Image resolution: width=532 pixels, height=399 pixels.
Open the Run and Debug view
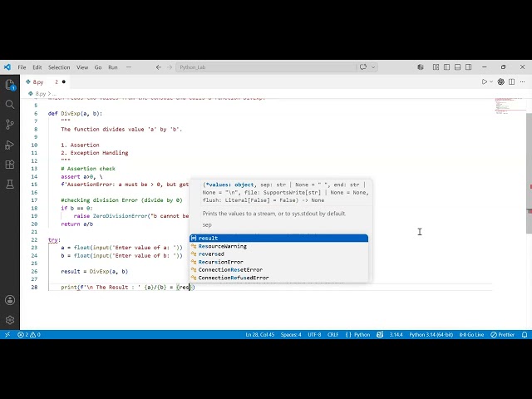(10, 145)
